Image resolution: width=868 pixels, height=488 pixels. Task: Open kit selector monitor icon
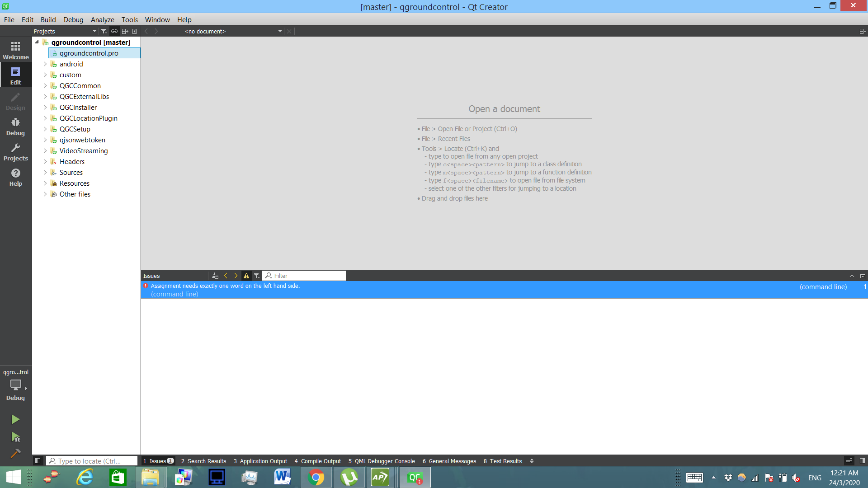16,385
